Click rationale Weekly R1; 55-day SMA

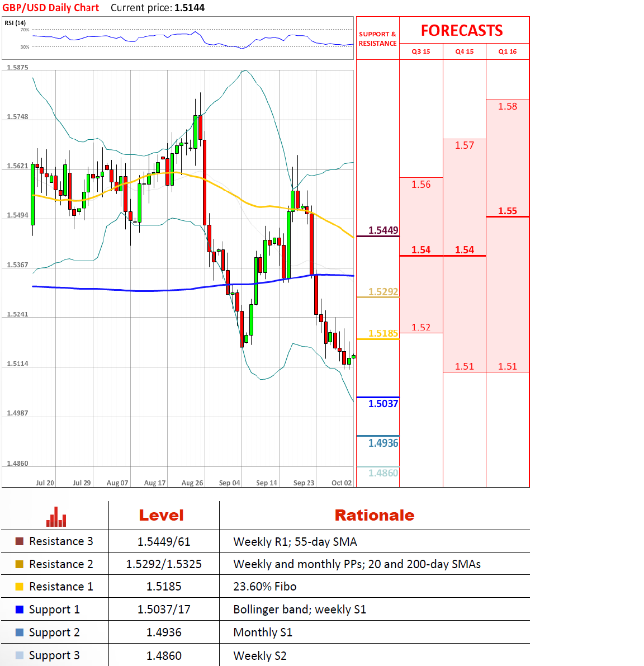[x=295, y=542]
